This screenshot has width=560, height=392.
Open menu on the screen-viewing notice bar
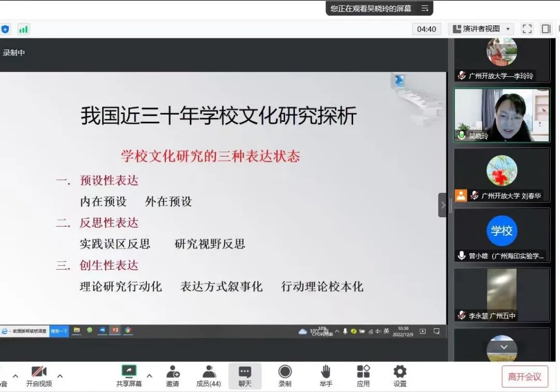click(425, 8)
